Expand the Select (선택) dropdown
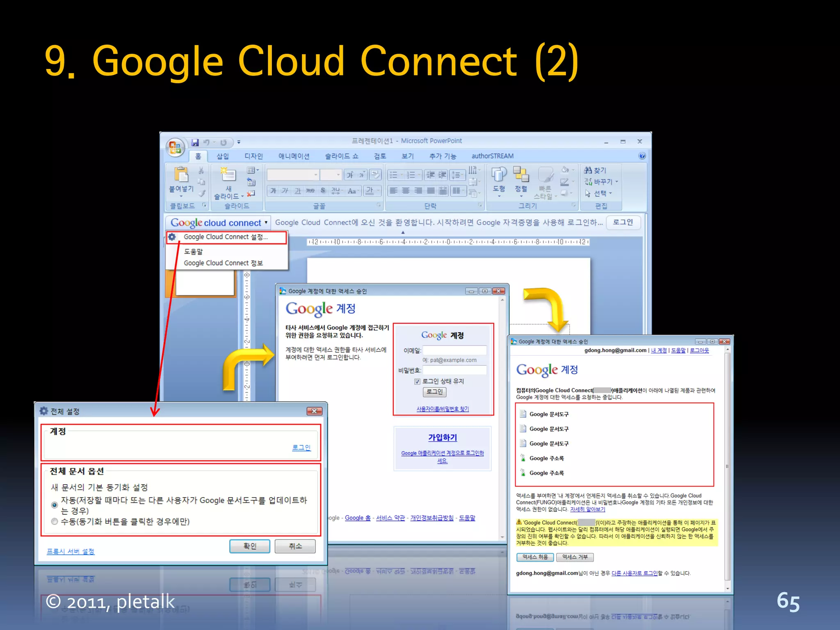840x630 pixels. (x=611, y=193)
